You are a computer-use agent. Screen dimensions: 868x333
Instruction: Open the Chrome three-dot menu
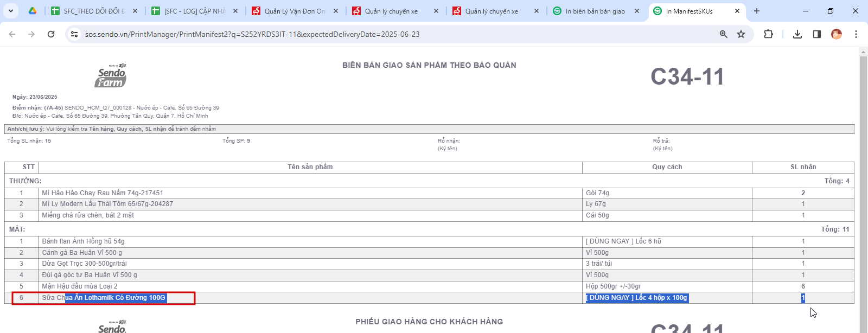(x=856, y=34)
